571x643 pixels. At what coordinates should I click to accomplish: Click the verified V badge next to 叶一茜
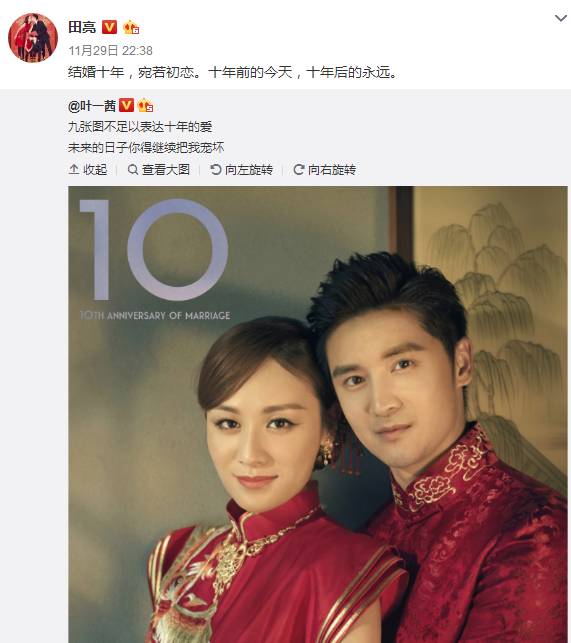(126, 105)
